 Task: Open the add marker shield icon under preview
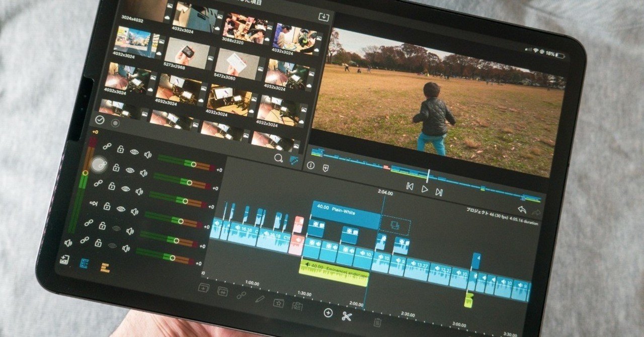(x=326, y=168)
